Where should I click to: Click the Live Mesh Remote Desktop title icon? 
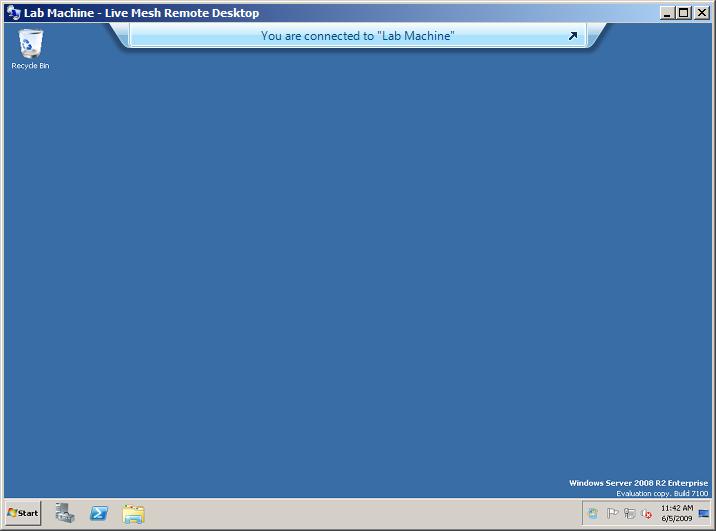tap(14, 12)
